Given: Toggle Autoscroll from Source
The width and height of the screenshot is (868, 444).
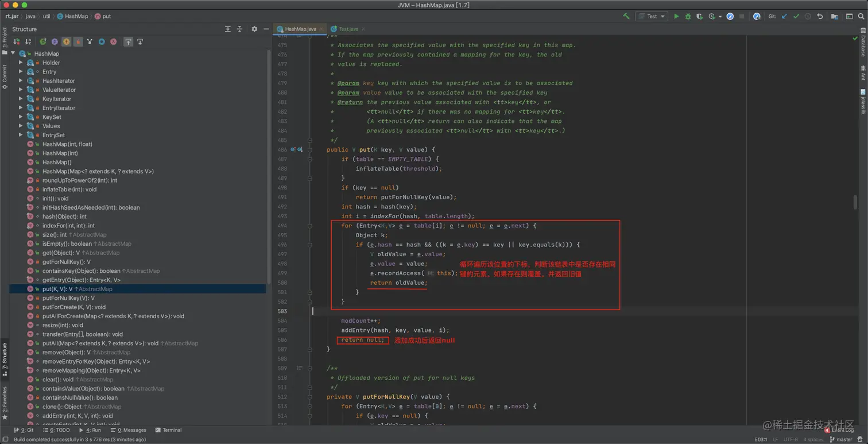Looking at the screenshot, I should click(139, 42).
